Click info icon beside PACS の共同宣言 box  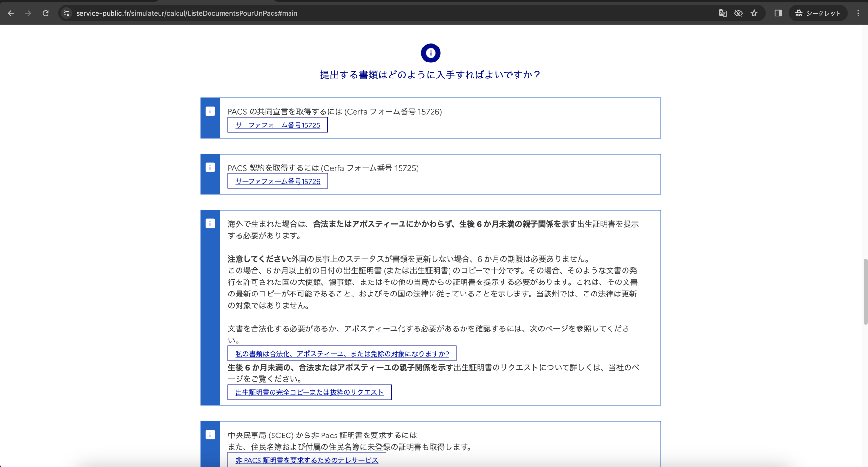[210, 111]
